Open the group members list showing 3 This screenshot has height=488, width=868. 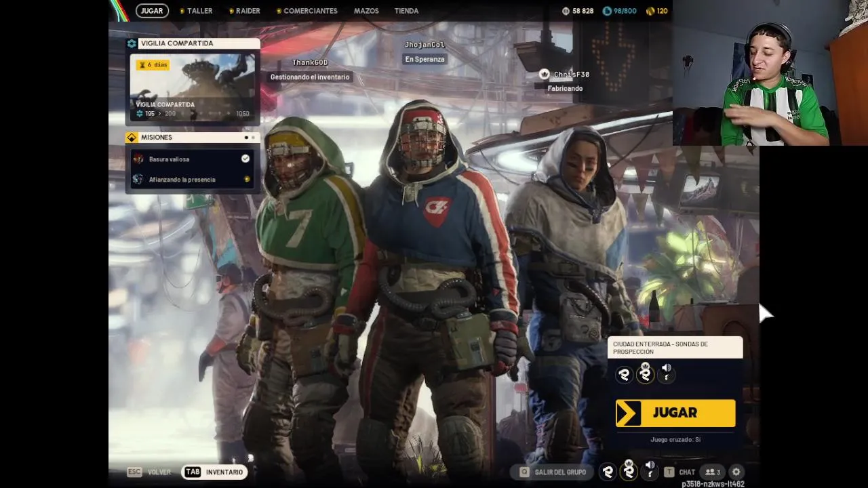(x=712, y=472)
